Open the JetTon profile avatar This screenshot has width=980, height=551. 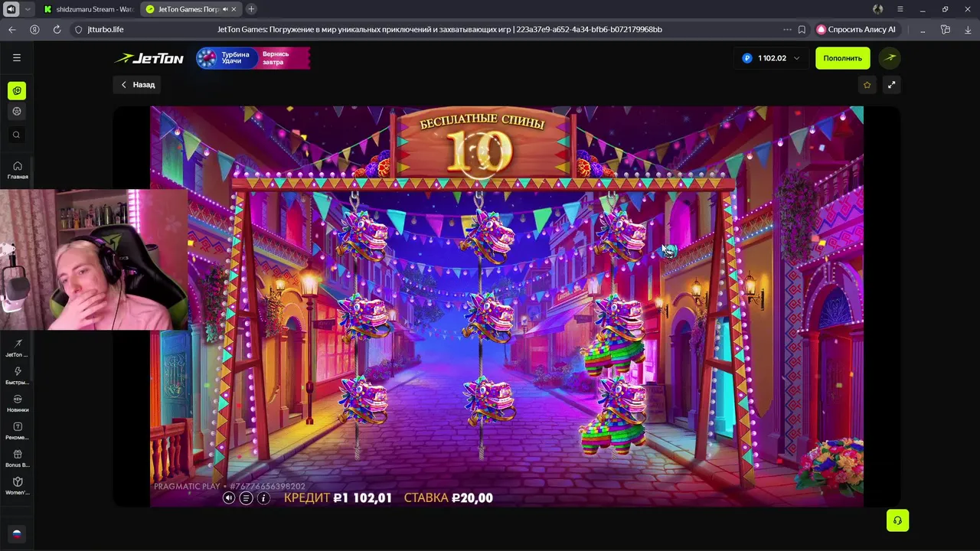pyautogui.click(x=890, y=57)
